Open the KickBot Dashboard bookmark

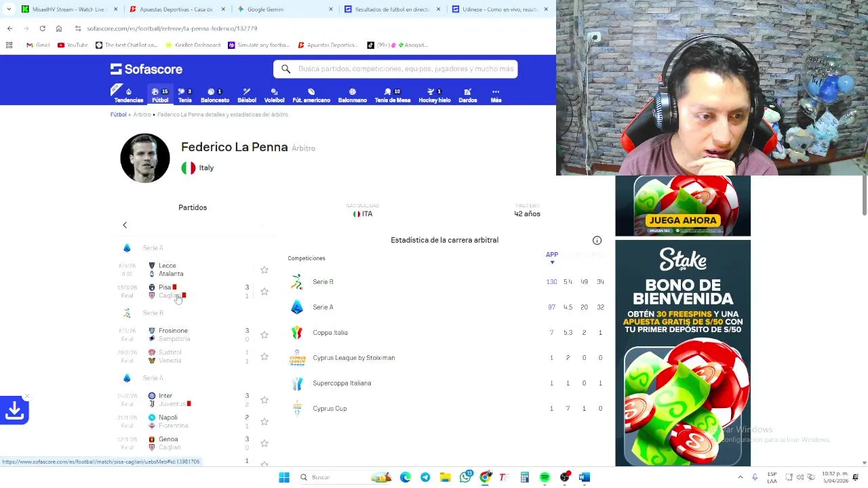click(x=193, y=45)
